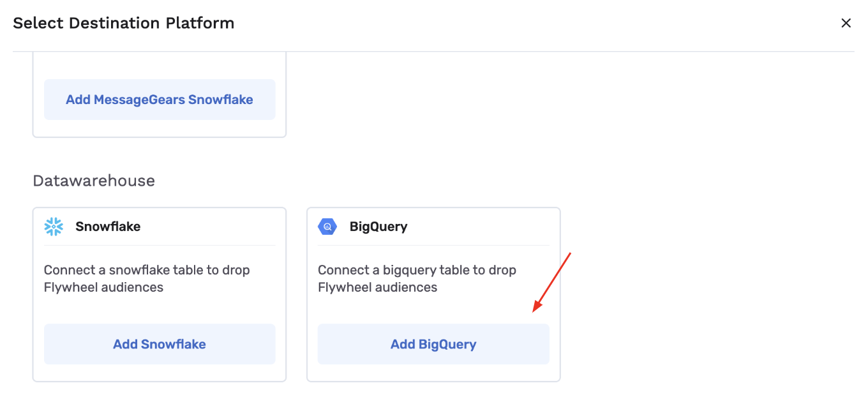Click the Datawarehouse section heading
Image resolution: width=868 pixels, height=397 pixels.
pyautogui.click(x=94, y=181)
